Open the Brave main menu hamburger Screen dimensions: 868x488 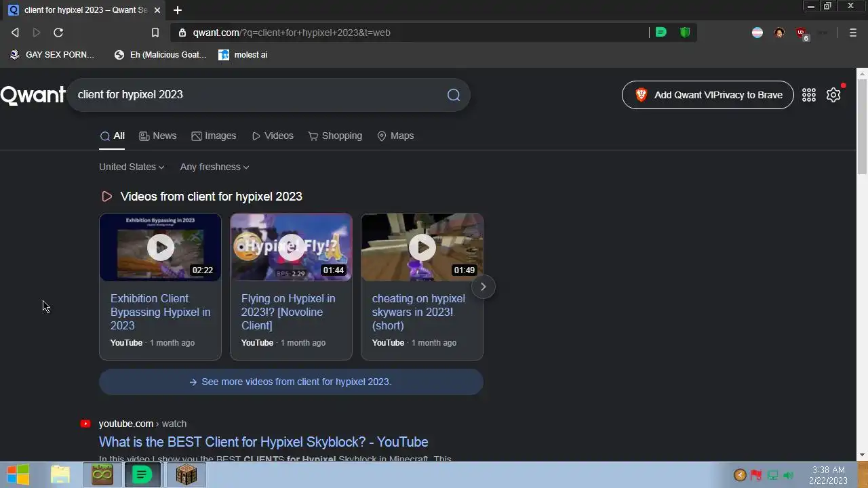pyautogui.click(x=853, y=33)
